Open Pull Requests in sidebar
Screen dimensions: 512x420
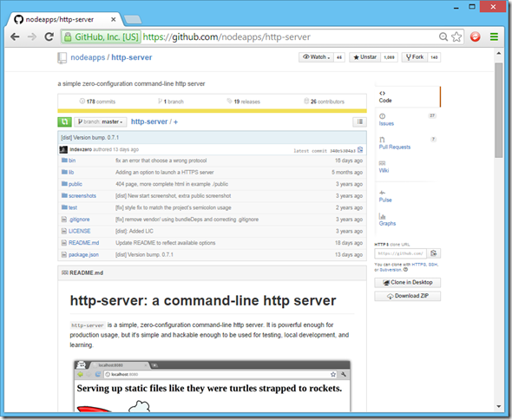(x=395, y=147)
